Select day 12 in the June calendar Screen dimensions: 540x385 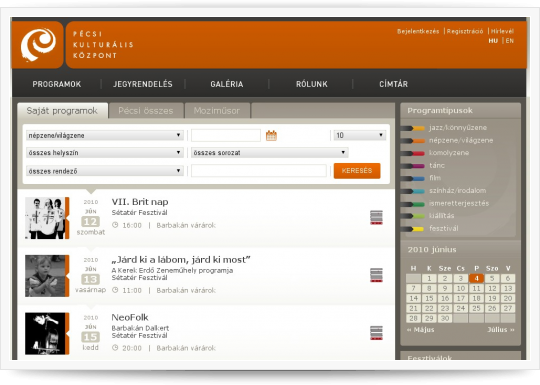point(492,288)
